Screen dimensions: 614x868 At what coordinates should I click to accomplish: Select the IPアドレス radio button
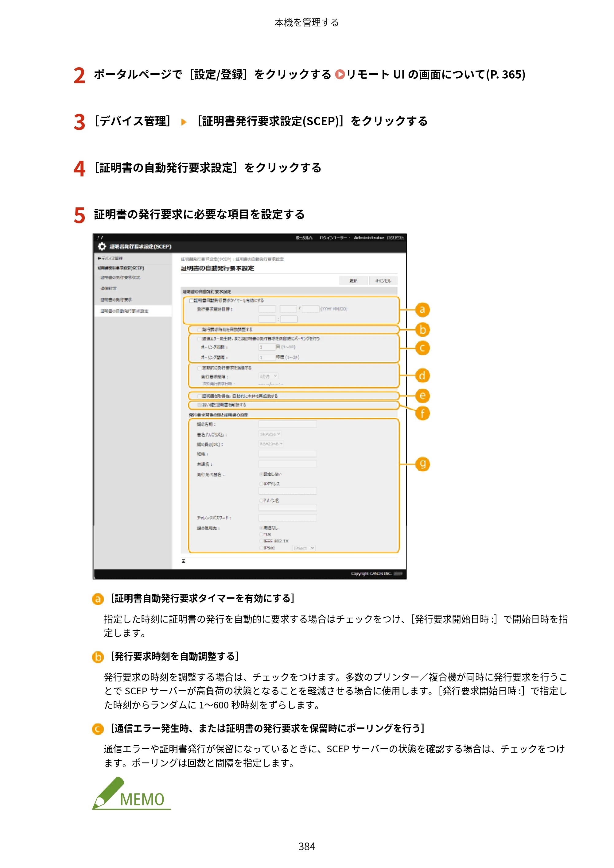click(261, 484)
